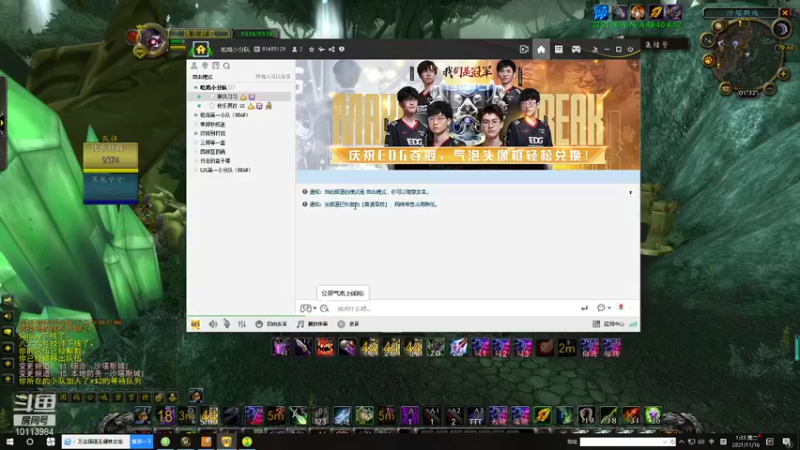800x450 pixels.
Task: Click the search icon above channel tree
Action: [x=227, y=66]
